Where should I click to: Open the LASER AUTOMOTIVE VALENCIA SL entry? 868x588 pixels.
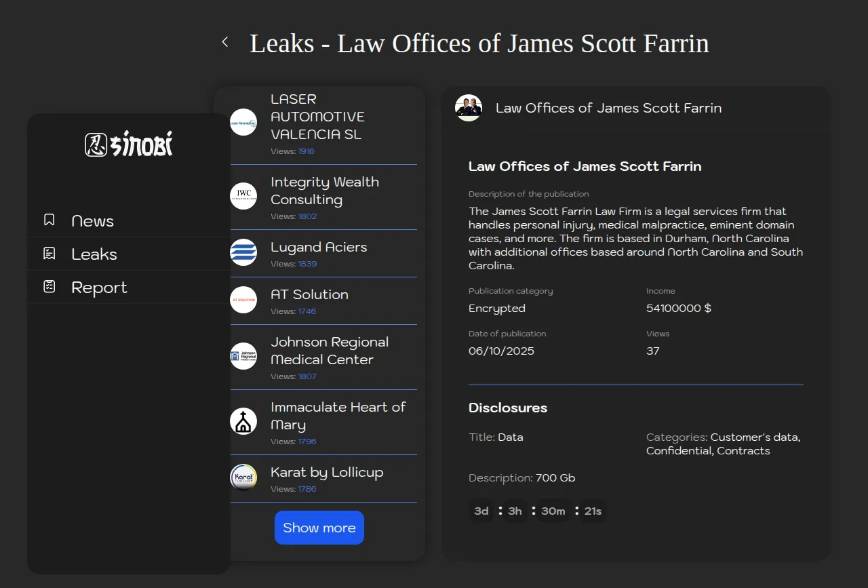tap(317, 117)
